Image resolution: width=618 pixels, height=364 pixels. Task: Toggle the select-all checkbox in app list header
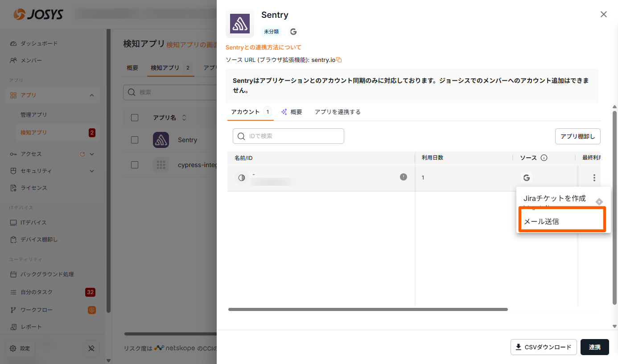click(x=135, y=118)
